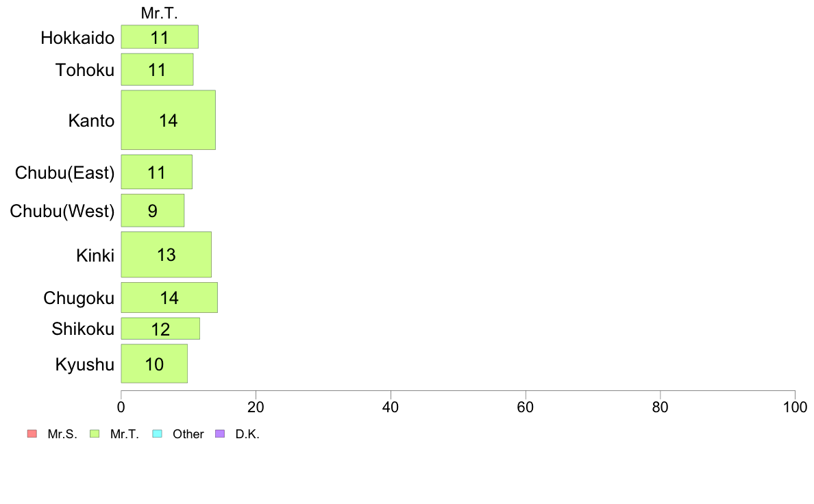The width and height of the screenshot is (814, 504).
Task: Select the Kanto bar showing 14
Action: 168,120
